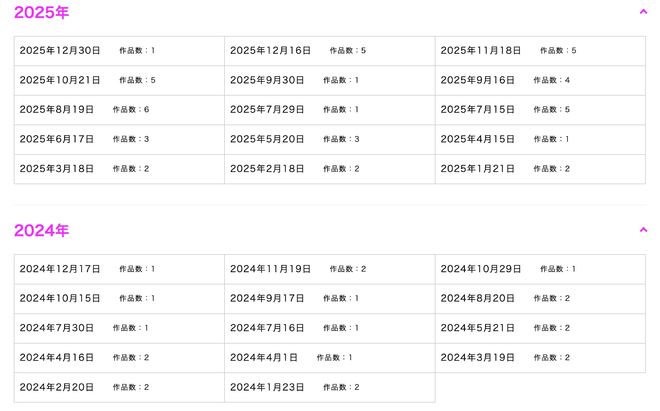Select 2025年11月18日 with 5 works
This screenshot has width=660, height=411.
(x=540, y=51)
